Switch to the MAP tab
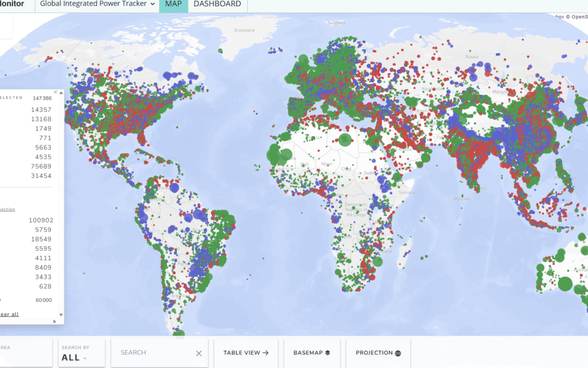Viewport: 588px width, 368px height. pyautogui.click(x=173, y=4)
